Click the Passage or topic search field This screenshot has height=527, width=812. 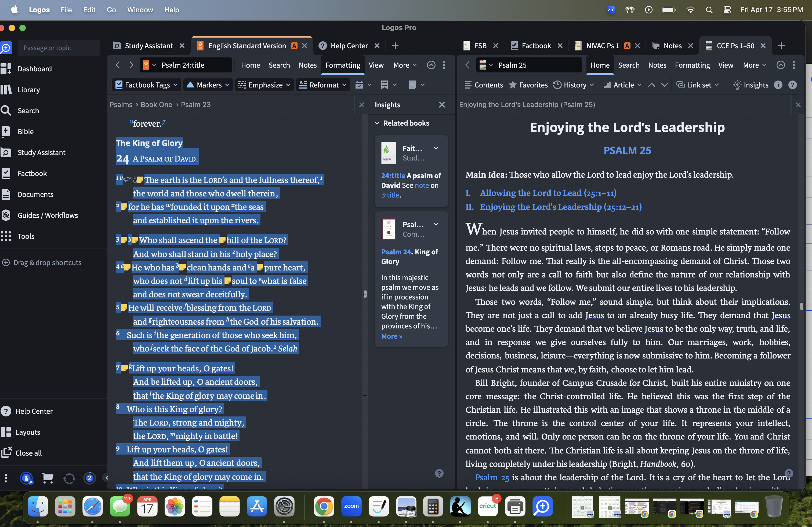59,48
